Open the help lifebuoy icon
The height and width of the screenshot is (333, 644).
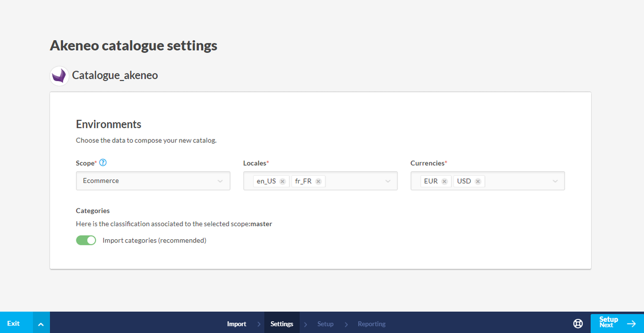(578, 323)
